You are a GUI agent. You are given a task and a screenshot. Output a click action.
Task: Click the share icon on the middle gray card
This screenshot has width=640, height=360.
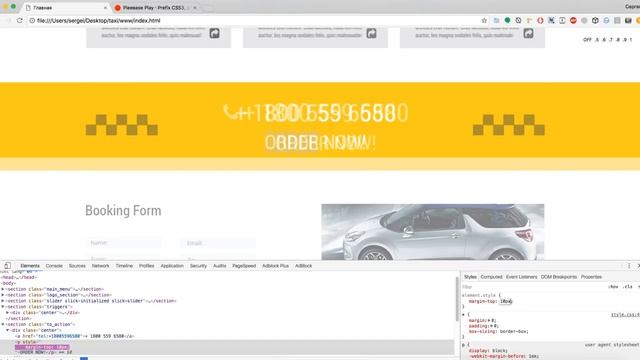pyautogui.click(x=371, y=33)
